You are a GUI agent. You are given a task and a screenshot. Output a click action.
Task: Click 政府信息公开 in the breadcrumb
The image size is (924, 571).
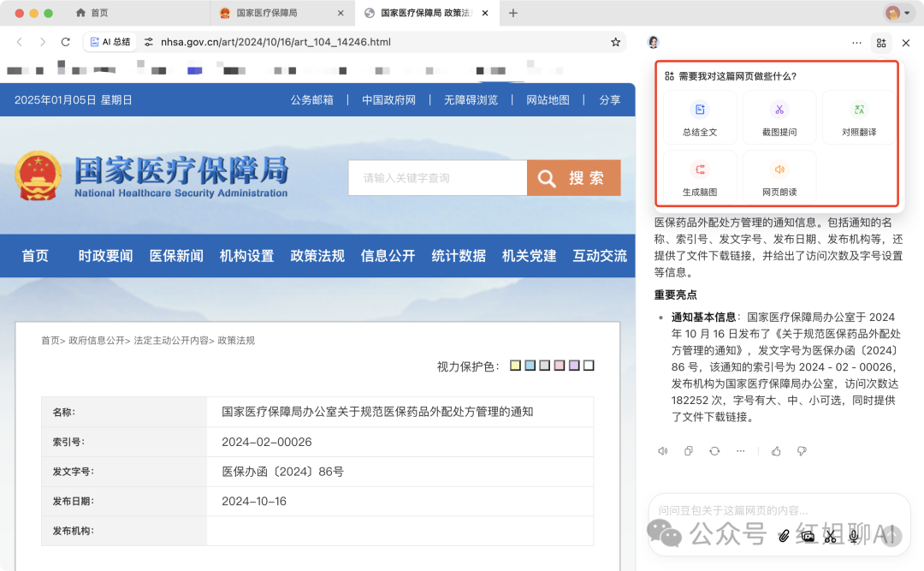97,341
